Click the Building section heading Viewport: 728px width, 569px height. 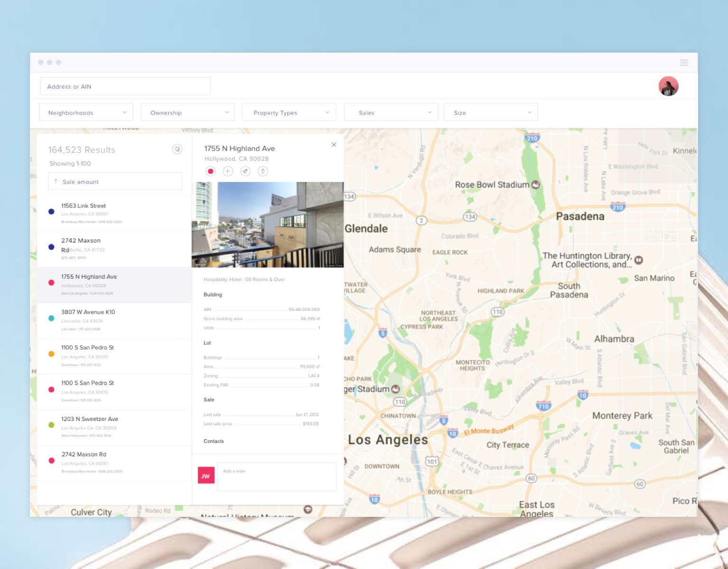click(x=213, y=294)
